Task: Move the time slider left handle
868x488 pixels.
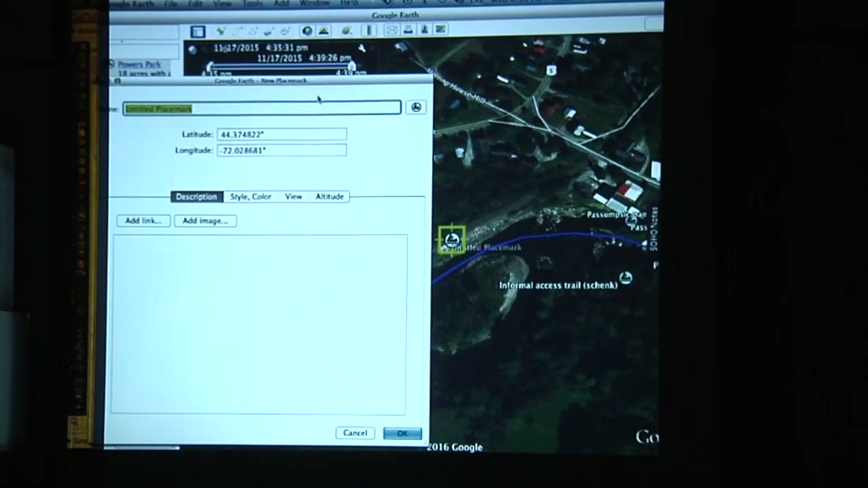Action: pyautogui.click(x=211, y=68)
